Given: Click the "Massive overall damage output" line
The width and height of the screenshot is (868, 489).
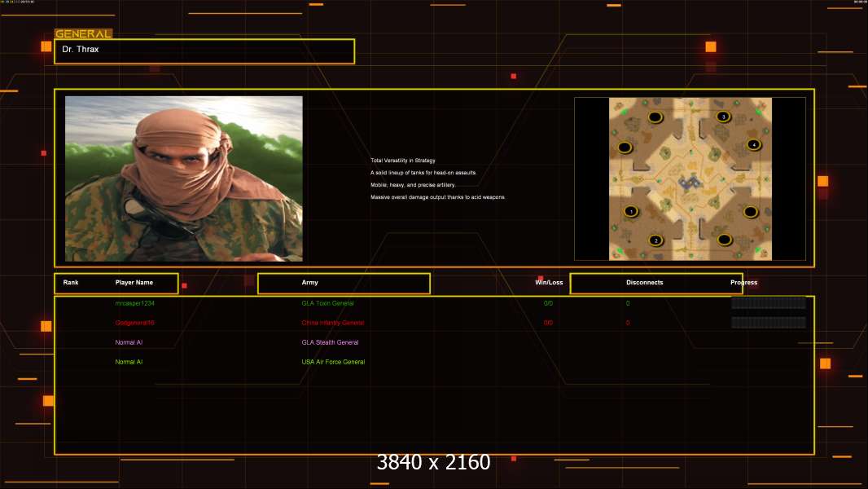Looking at the screenshot, I should pos(438,197).
